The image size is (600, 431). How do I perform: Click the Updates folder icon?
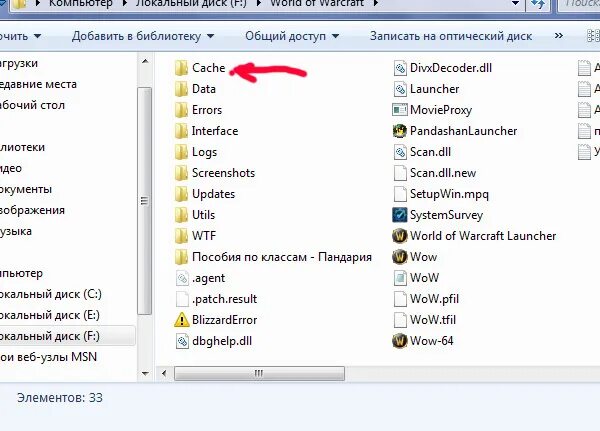181,194
